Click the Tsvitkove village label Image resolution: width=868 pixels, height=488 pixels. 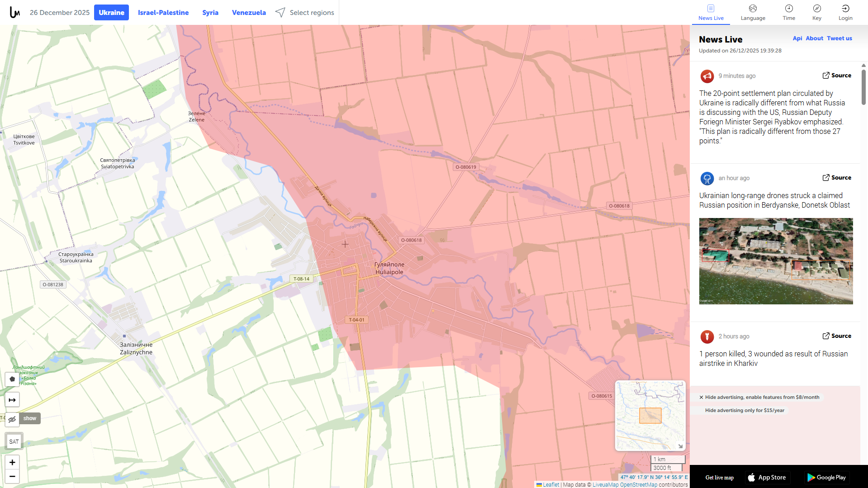24,140
